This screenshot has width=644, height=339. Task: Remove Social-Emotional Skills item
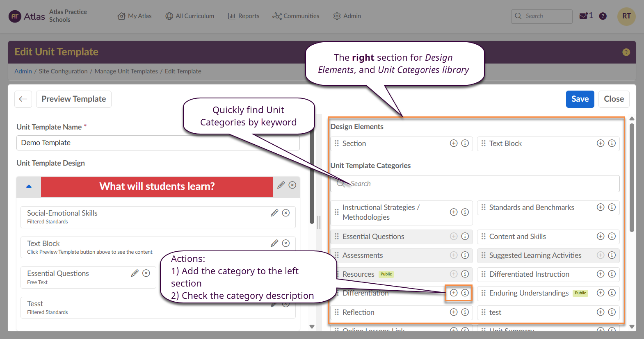(x=286, y=213)
